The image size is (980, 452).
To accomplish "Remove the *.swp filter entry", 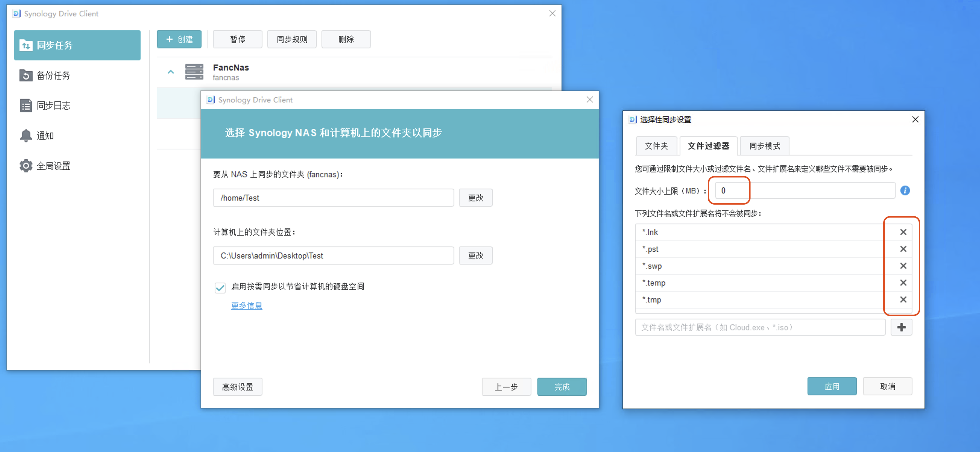I will [903, 266].
